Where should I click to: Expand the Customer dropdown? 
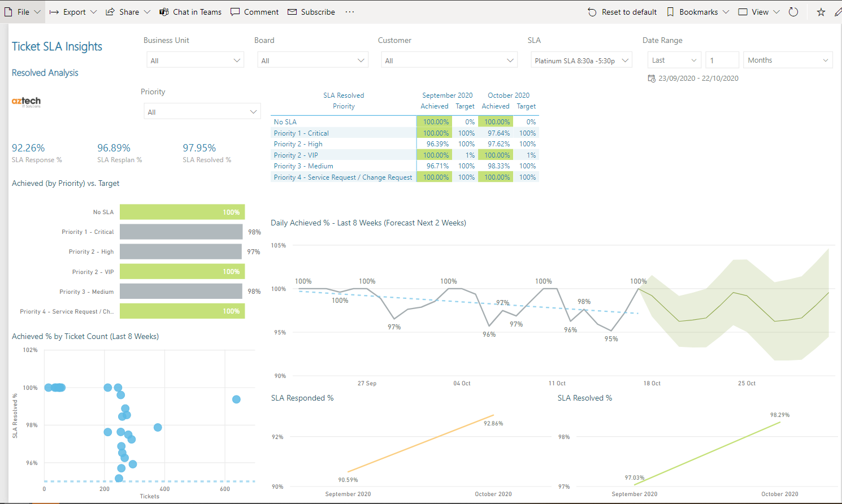tap(449, 59)
